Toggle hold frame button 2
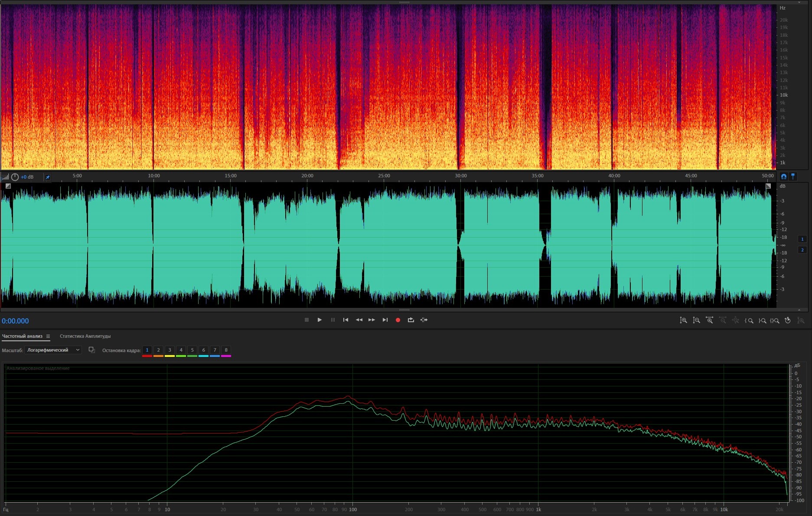 tap(158, 350)
